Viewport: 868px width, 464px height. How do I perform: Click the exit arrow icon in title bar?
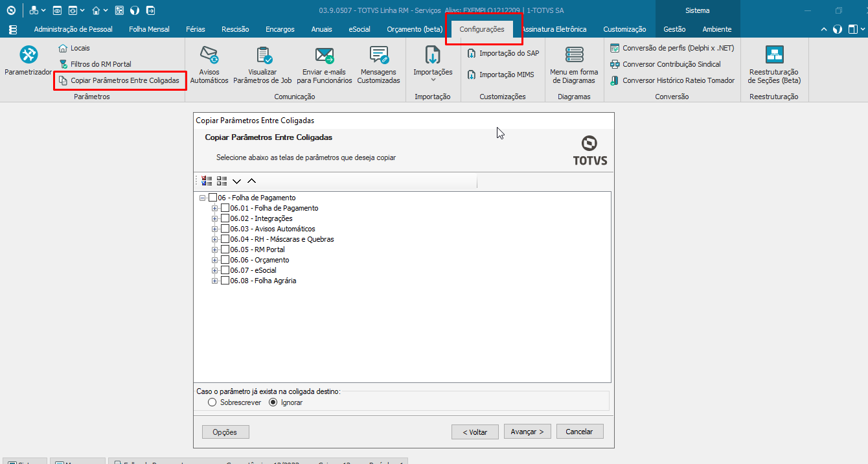point(150,10)
